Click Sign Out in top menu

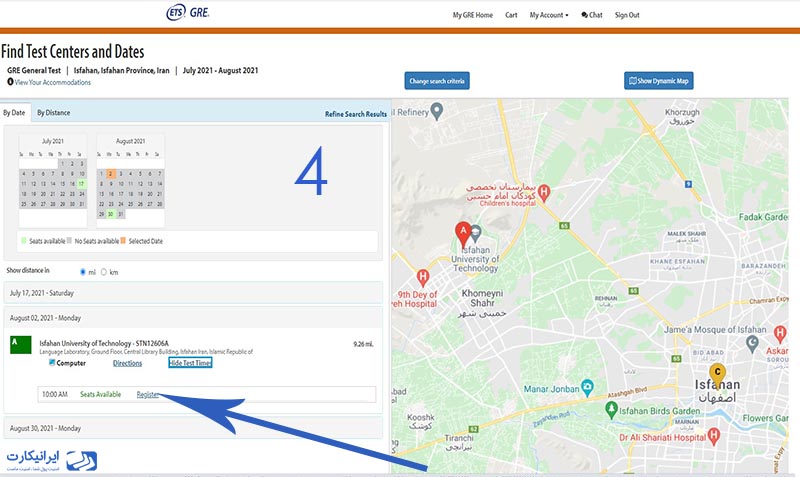tap(627, 15)
